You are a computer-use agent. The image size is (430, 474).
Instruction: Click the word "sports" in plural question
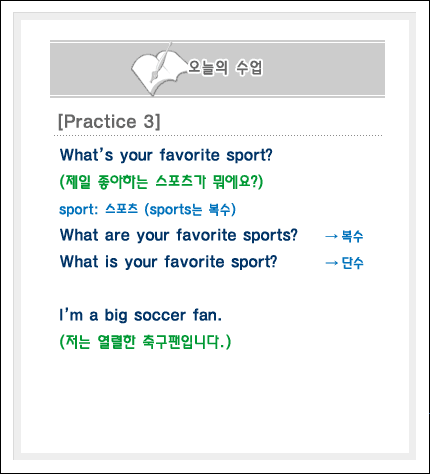[267, 236]
